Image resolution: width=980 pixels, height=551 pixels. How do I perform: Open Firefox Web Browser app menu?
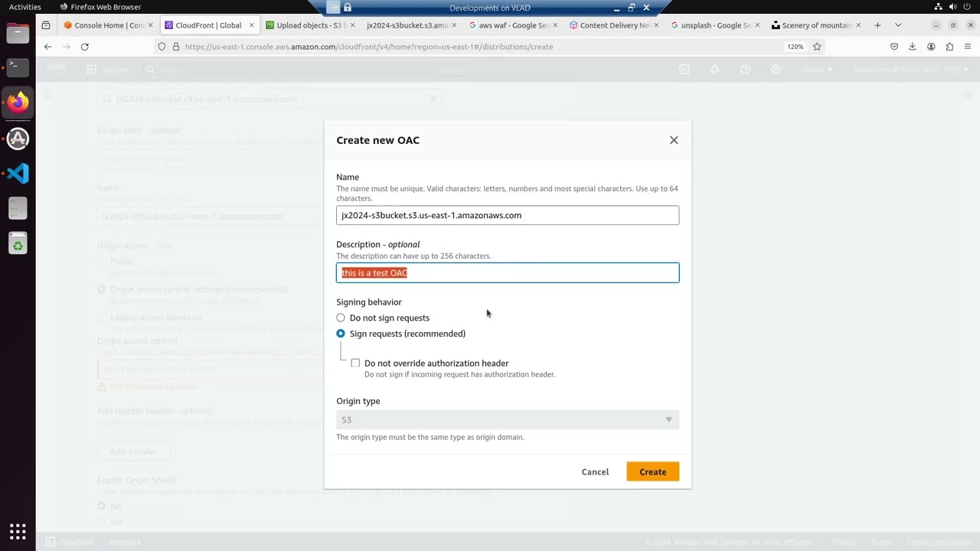pyautogui.click(x=100, y=7)
